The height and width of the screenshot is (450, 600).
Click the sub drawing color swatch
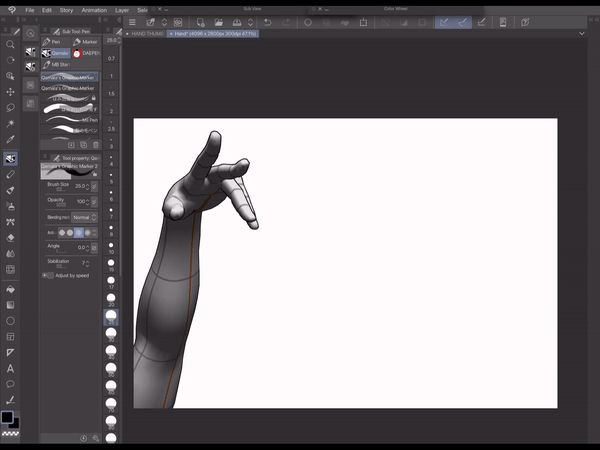(15, 424)
